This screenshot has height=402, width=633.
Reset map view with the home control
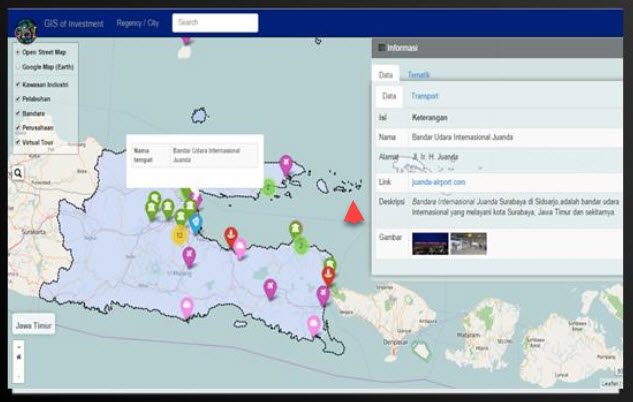19,357
